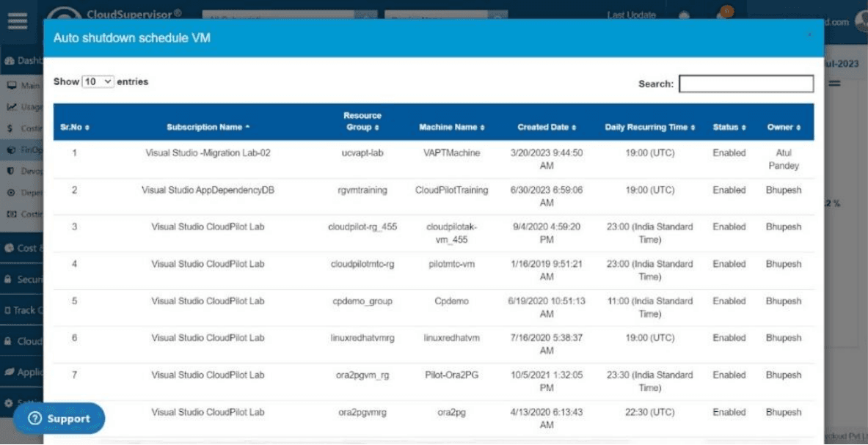Sort table by Status column
This screenshot has height=445, width=868.
coord(729,128)
